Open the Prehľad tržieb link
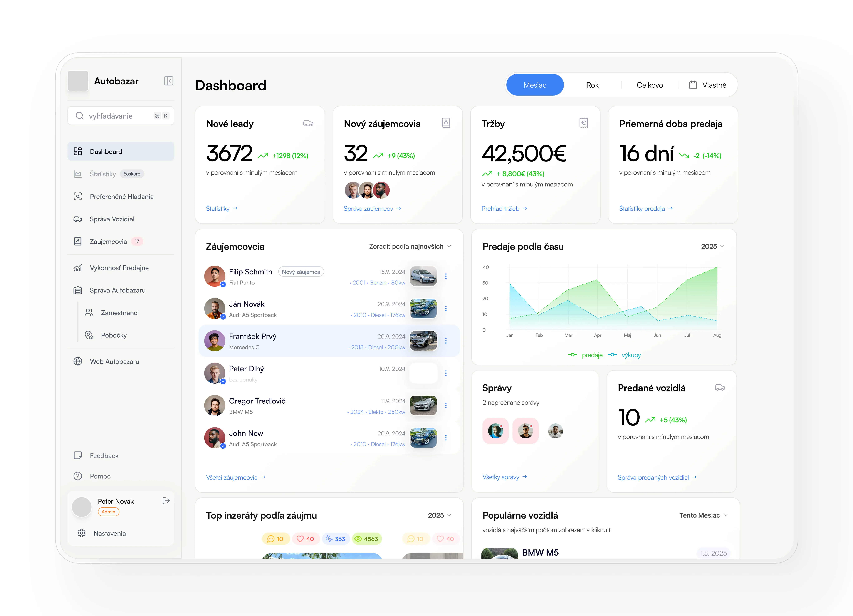Viewport: 853px width, 616px height. point(504,208)
